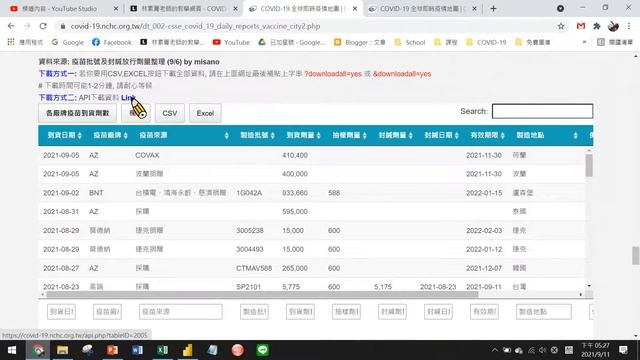This screenshot has height=360, width=640.
Task: Bookmark this page with the star icon
Action: [561, 26]
